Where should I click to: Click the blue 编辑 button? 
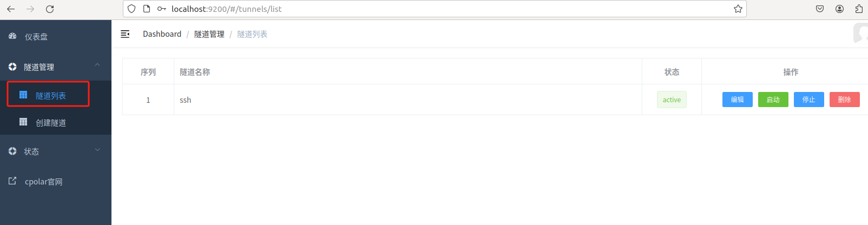point(737,100)
